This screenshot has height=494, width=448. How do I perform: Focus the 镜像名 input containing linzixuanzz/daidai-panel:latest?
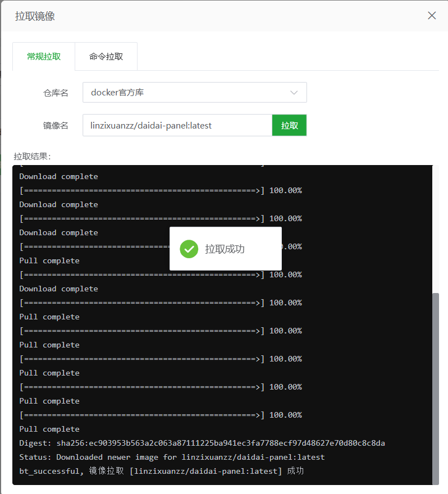177,126
